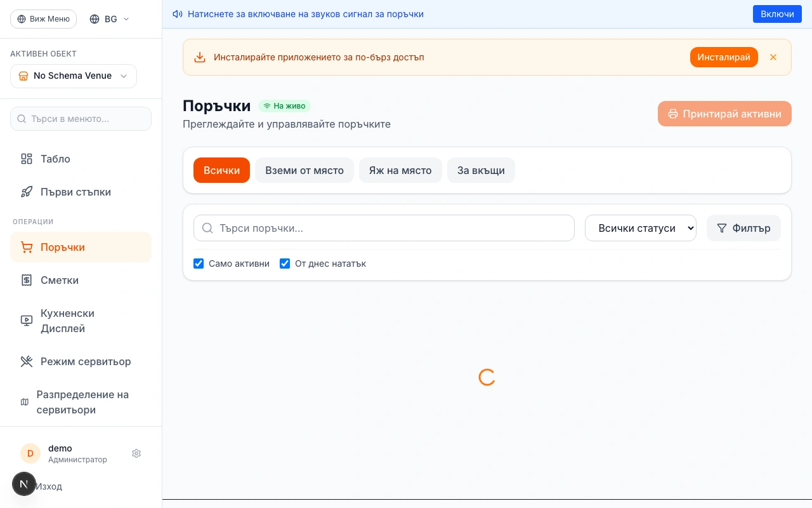
Task: Open Първи стъпки in the sidebar
Action: 81,192
